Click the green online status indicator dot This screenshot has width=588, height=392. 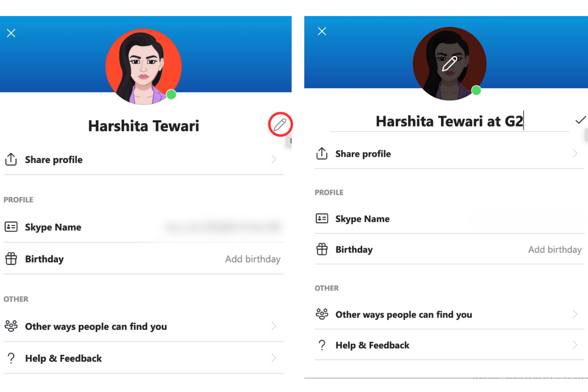click(171, 95)
